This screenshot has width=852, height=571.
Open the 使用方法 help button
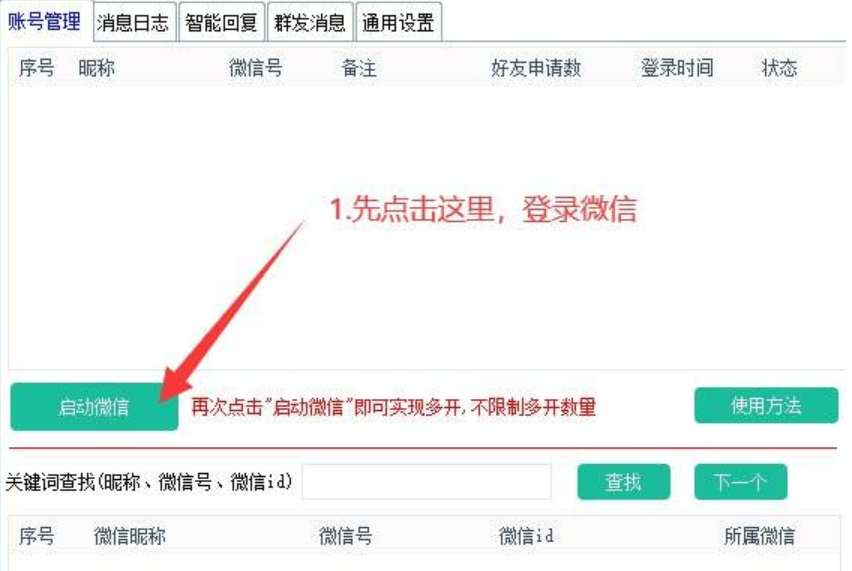pos(766,405)
